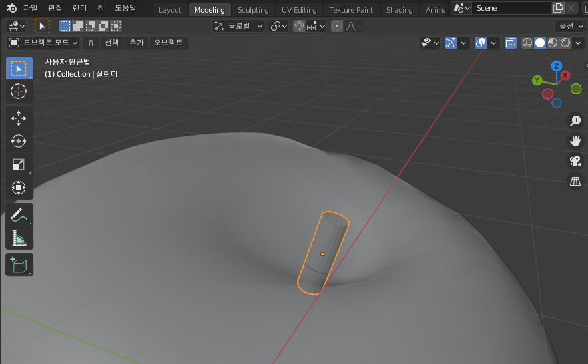Open the 창 menu
Image resolution: width=588 pixels, height=364 pixels.
coord(101,8)
